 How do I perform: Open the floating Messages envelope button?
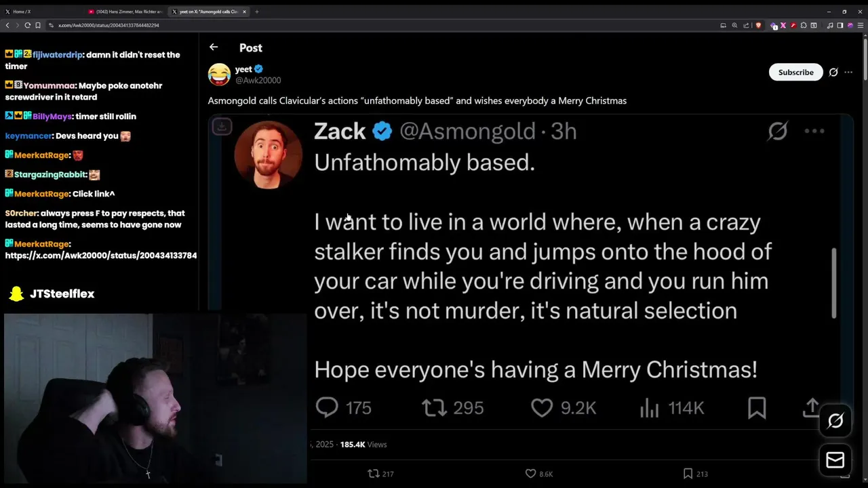tap(835, 460)
